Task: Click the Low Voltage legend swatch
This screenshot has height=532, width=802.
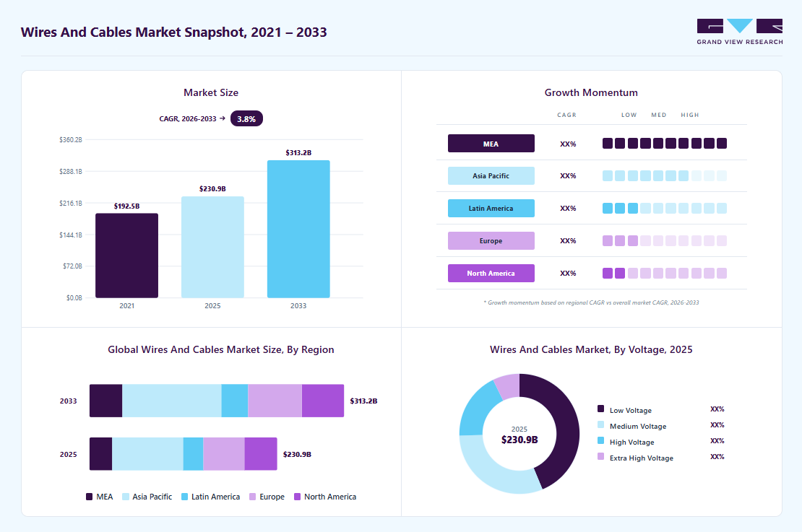Action: click(x=601, y=409)
